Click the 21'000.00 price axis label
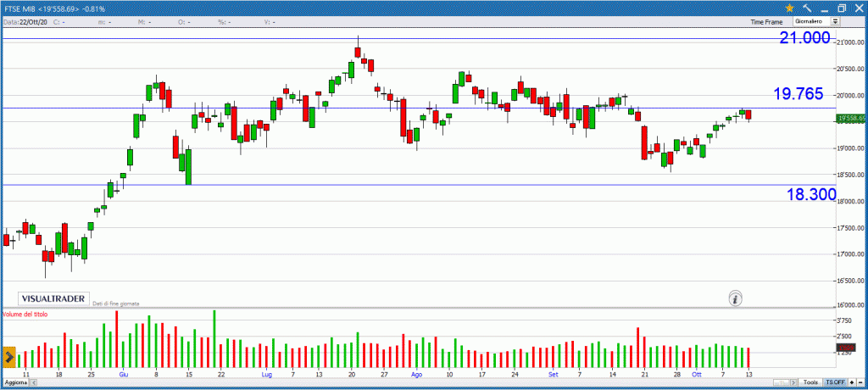The height and width of the screenshot is (390, 868). click(x=851, y=42)
